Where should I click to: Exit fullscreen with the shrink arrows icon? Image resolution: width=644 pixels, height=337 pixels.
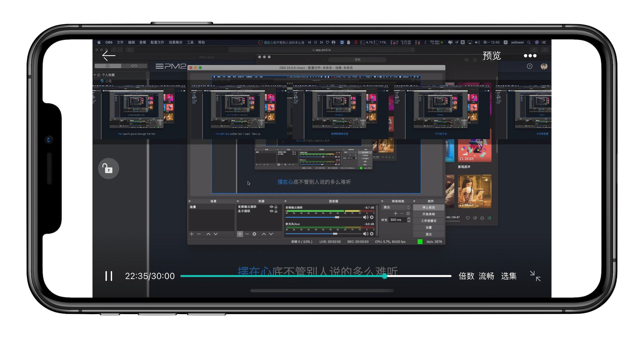click(x=535, y=276)
